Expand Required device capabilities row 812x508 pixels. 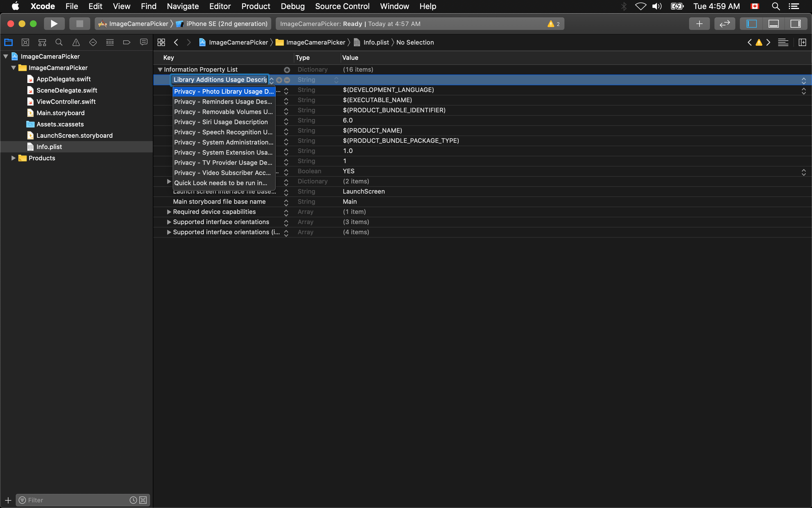click(169, 212)
